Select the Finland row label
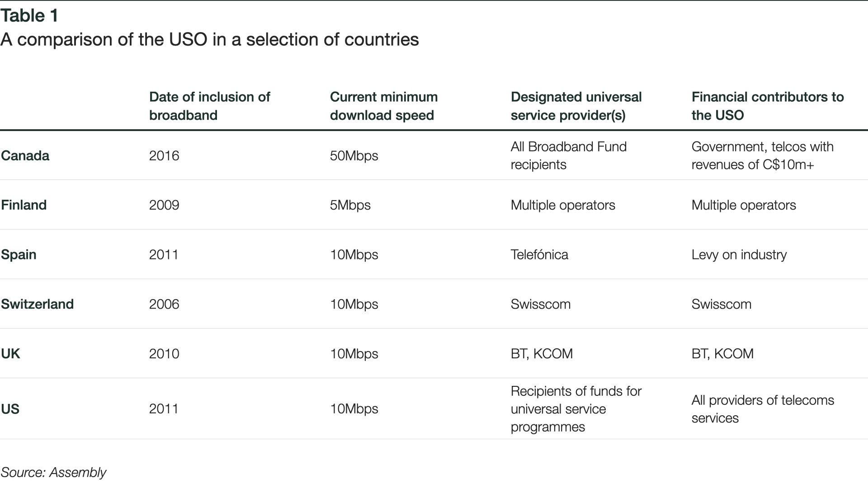Image resolution: width=868 pixels, height=488 pixels. [24, 205]
